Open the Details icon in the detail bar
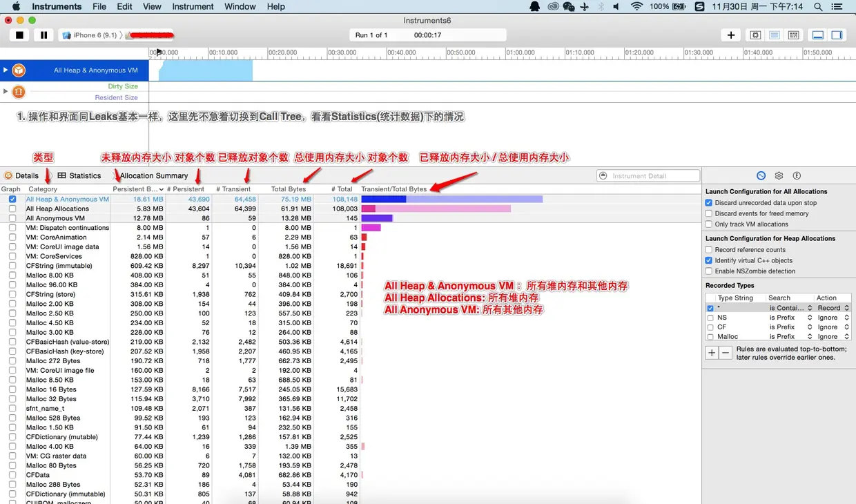Image resolution: width=856 pixels, height=504 pixels. 8,176
